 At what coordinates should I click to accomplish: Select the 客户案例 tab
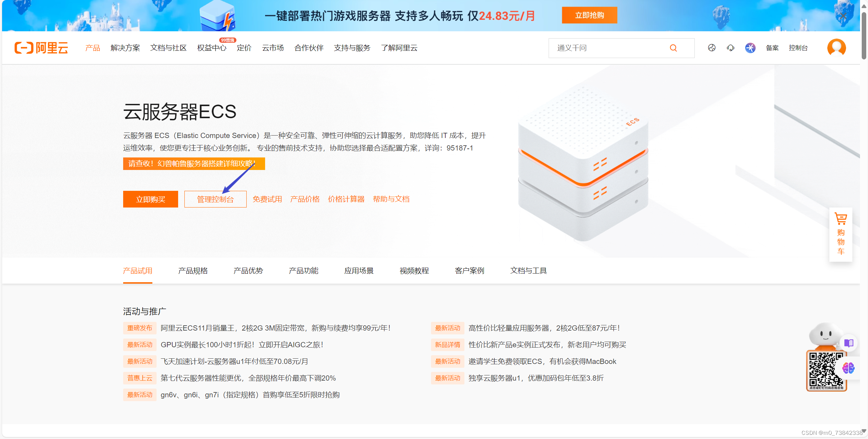pyautogui.click(x=469, y=271)
